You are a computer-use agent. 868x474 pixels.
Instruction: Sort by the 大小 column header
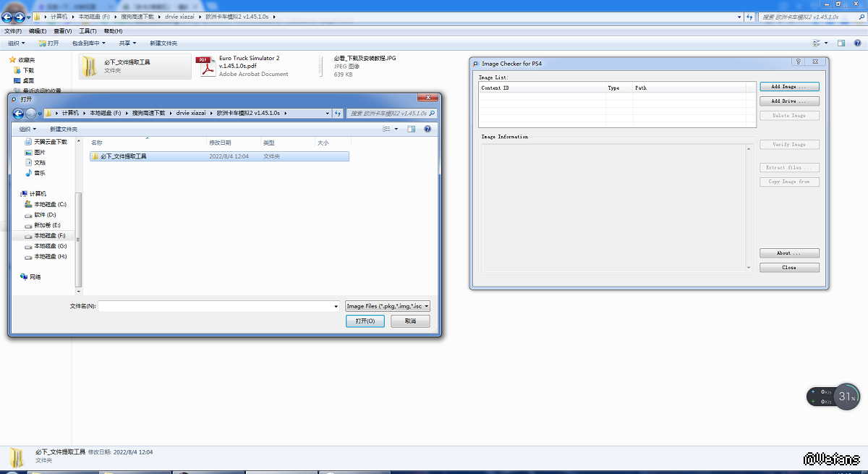(333, 143)
